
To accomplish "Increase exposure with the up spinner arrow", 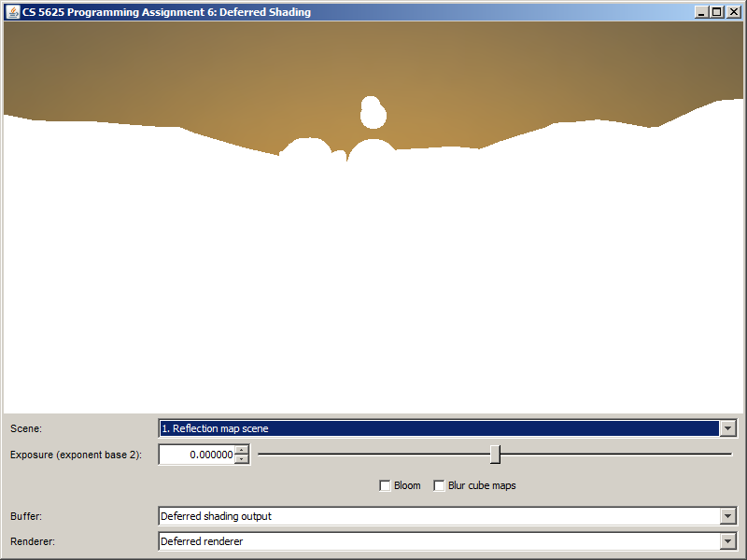I will point(242,450).
